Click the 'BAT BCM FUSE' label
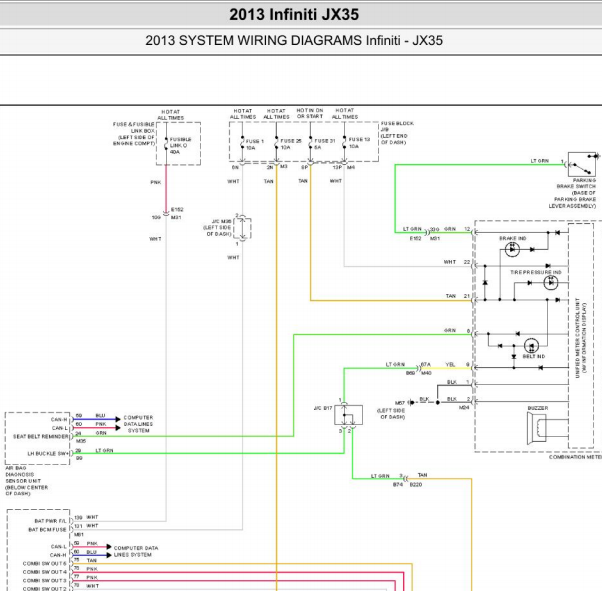This screenshot has width=602, height=591. tap(47, 530)
